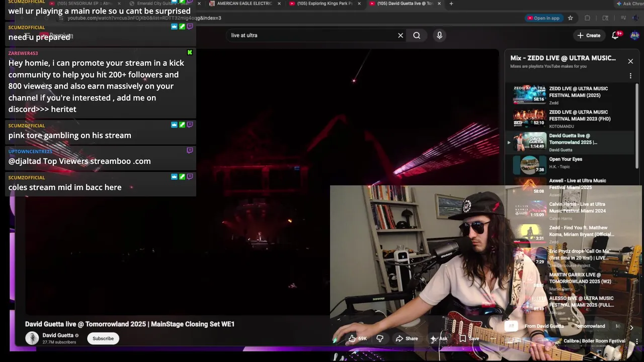Subscribe to David Guetta channel
The height and width of the screenshot is (362, 644).
point(103,338)
